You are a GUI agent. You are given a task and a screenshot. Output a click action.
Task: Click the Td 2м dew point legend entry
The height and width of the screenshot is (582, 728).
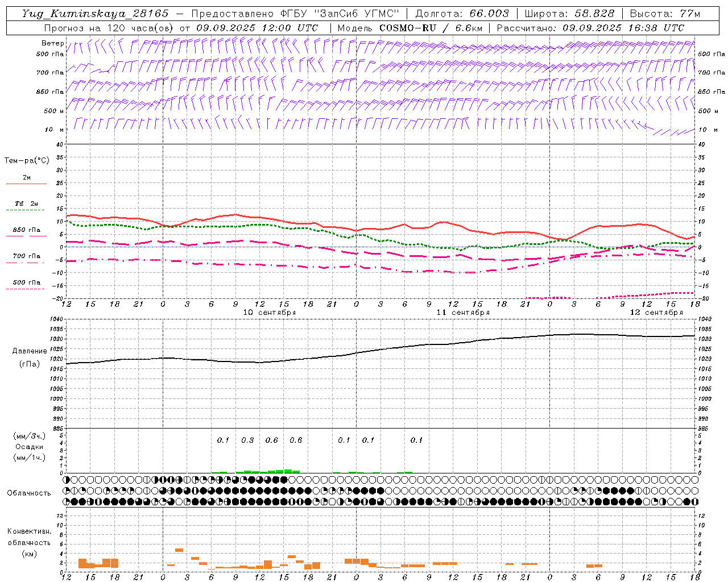pyautogui.click(x=27, y=203)
